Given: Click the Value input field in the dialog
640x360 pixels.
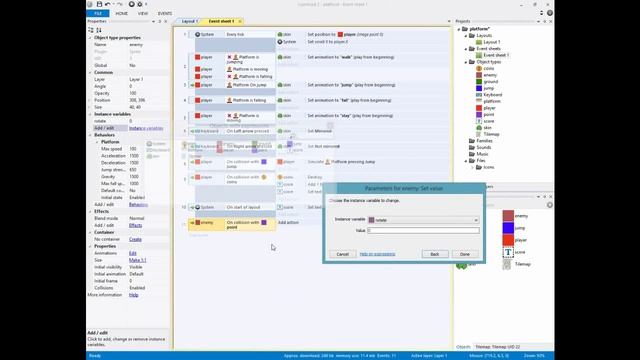Looking at the screenshot, I should point(423,231).
